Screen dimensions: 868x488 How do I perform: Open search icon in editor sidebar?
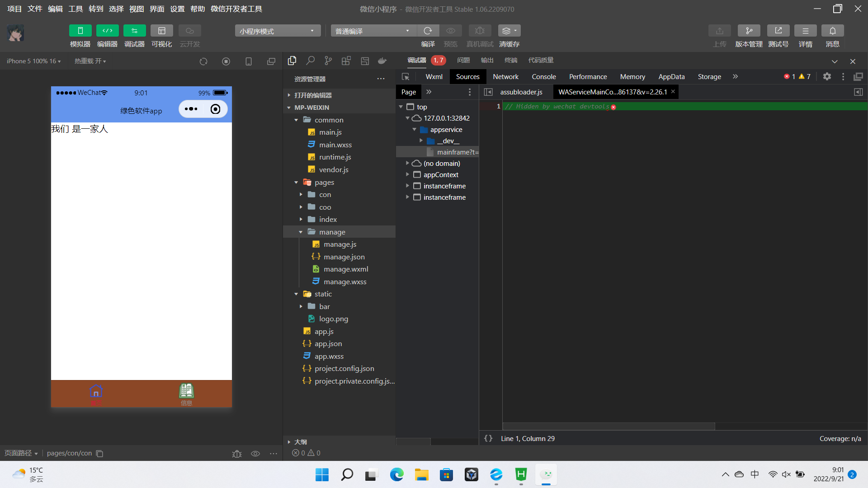click(x=310, y=61)
